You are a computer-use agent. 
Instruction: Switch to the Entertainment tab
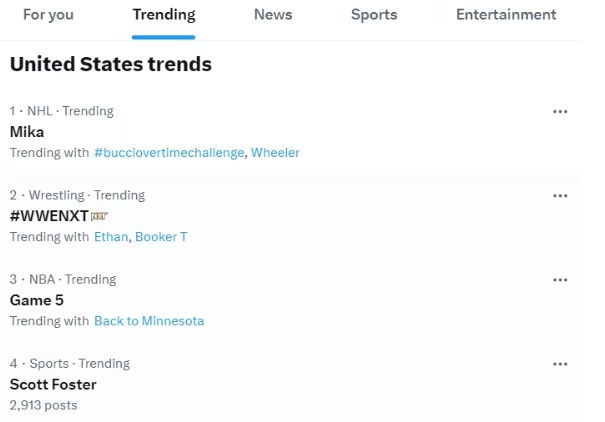coord(506,15)
